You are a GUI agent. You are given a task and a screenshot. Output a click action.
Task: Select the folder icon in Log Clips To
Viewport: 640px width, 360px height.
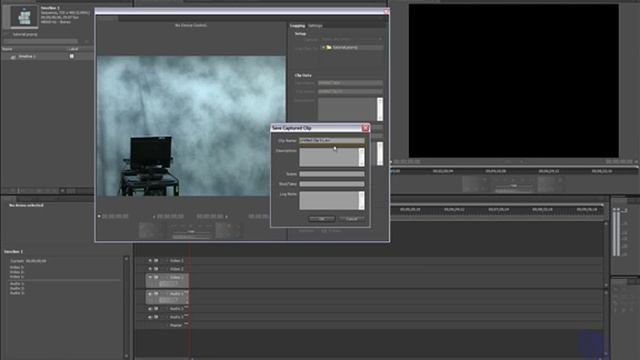[329, 48]
